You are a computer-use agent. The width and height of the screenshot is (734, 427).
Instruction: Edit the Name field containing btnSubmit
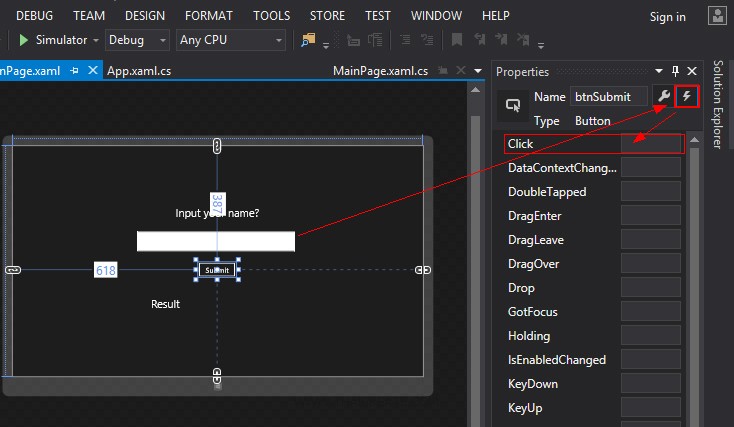coord(609,96)
